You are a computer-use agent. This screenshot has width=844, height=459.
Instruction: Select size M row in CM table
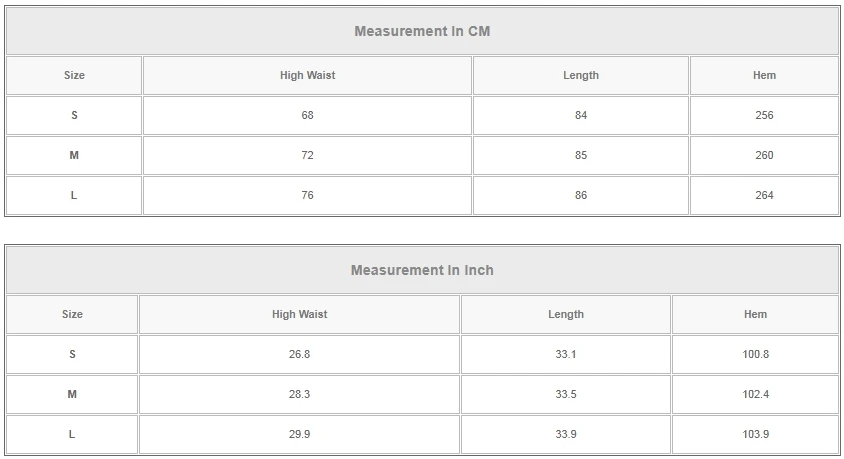74,155
